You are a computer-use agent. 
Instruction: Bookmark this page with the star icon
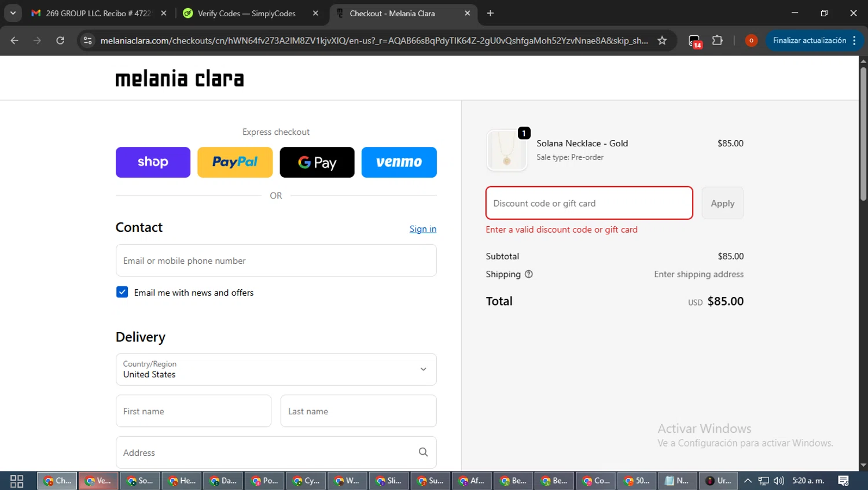[662, 40]
